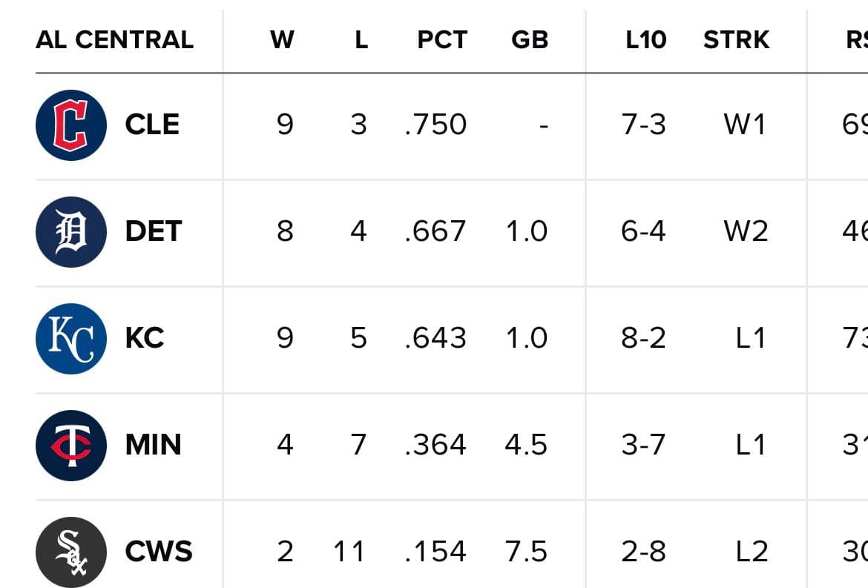Sort by the PCT column header
The height and width of the screenshot is (588, 868).
pyautogui.click(x=442, y=39)
